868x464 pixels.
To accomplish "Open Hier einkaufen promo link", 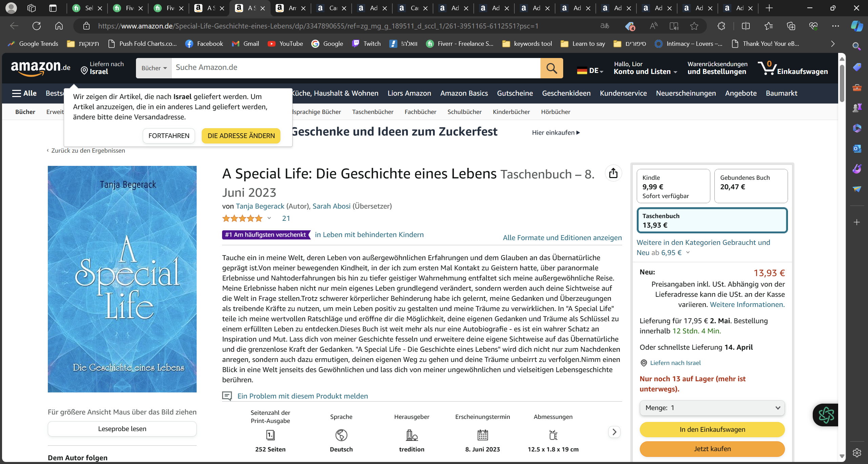I will (556, 133).
